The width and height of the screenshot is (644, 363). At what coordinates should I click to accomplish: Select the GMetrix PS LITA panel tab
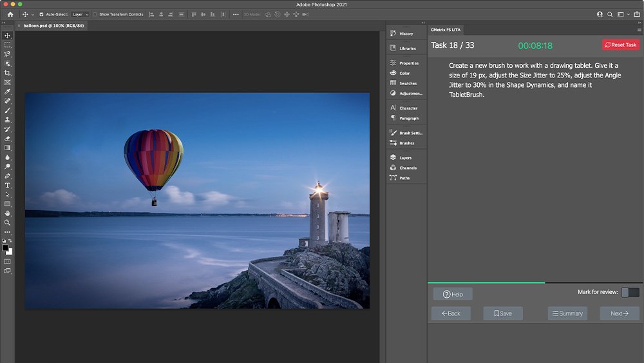pyautogui.click(x=444, y=30)
